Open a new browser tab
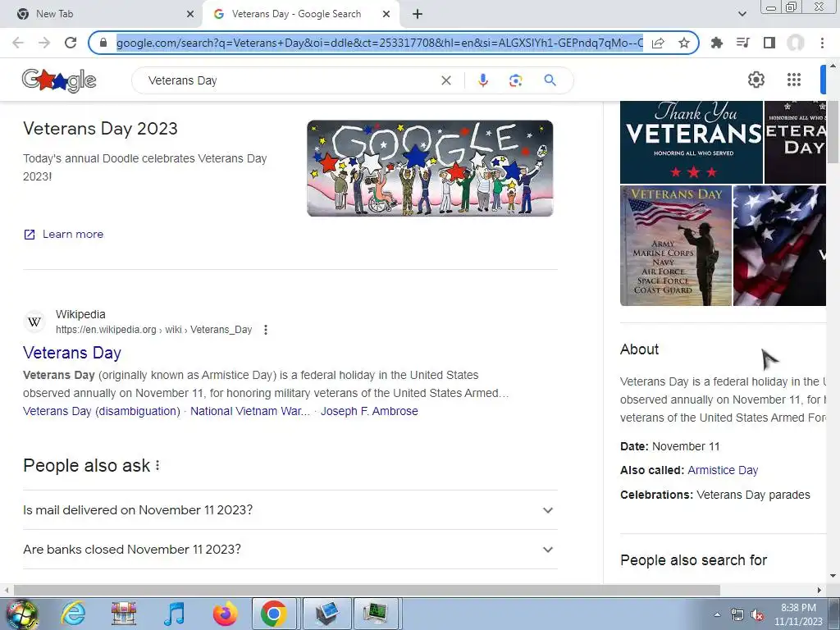This screenshot has height=630, width=840. 418,14
